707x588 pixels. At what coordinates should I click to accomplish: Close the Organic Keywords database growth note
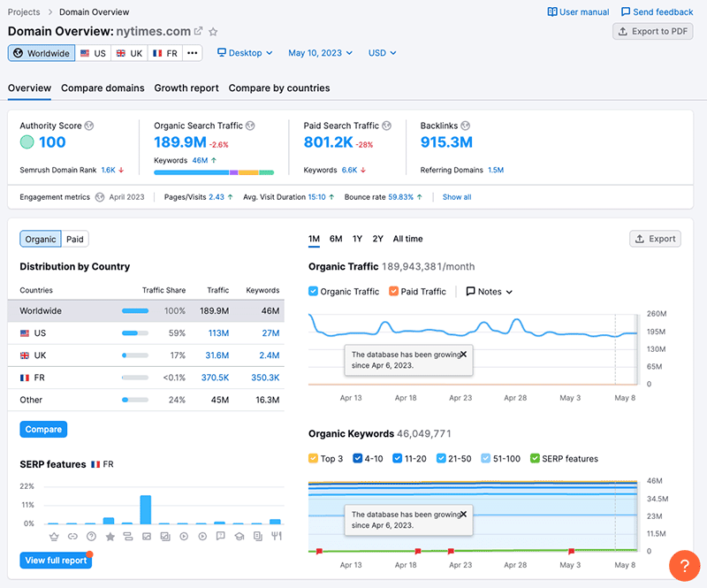[463, 514]
